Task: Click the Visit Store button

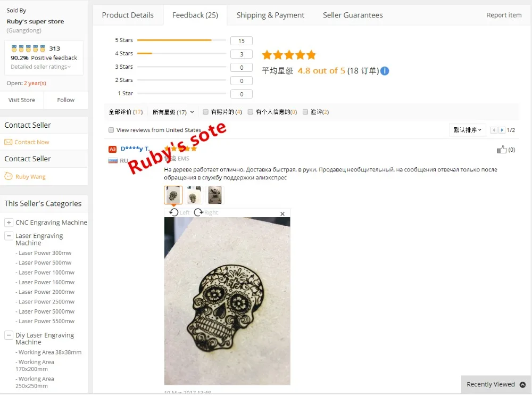Action: (22, 100)
